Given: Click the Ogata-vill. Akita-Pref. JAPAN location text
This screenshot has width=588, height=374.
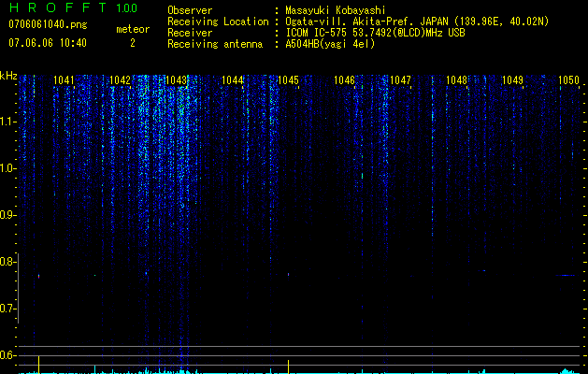Looking at the screenshot, I should [417, 22].
